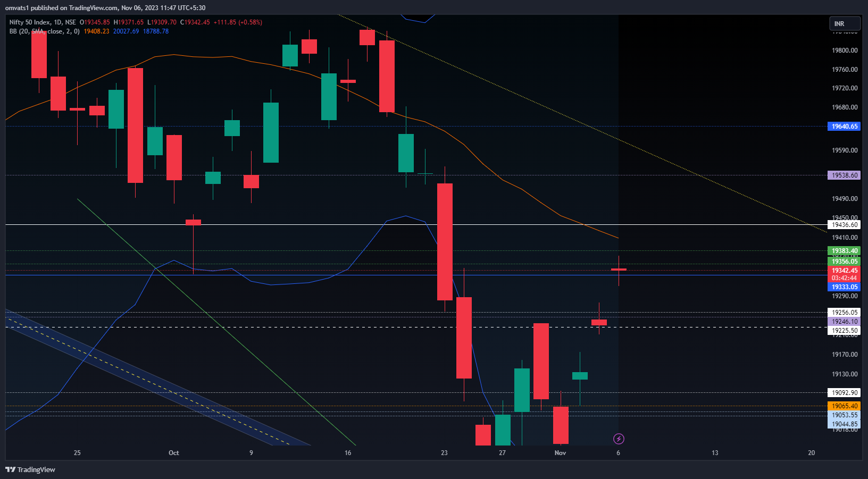Click the 19383.40 green price label
The width and height of the screenshot is (868, 479).
click(844, 251)
